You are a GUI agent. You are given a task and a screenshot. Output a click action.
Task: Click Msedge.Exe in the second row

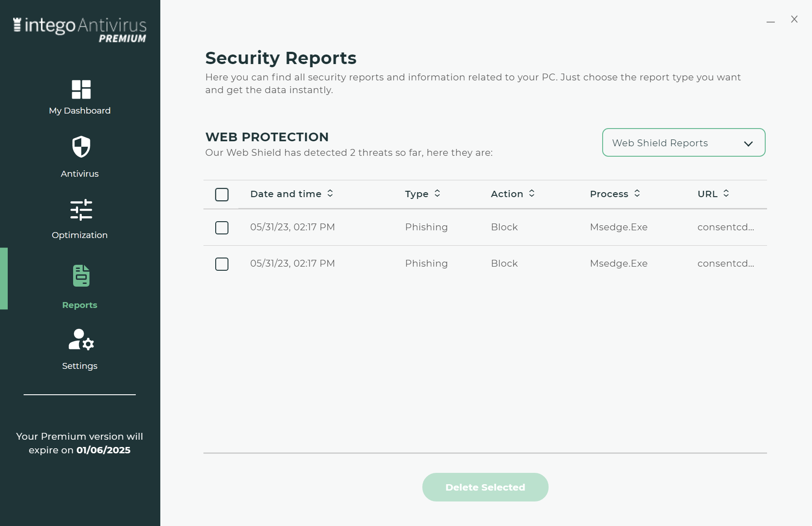(x=619, y=263)
